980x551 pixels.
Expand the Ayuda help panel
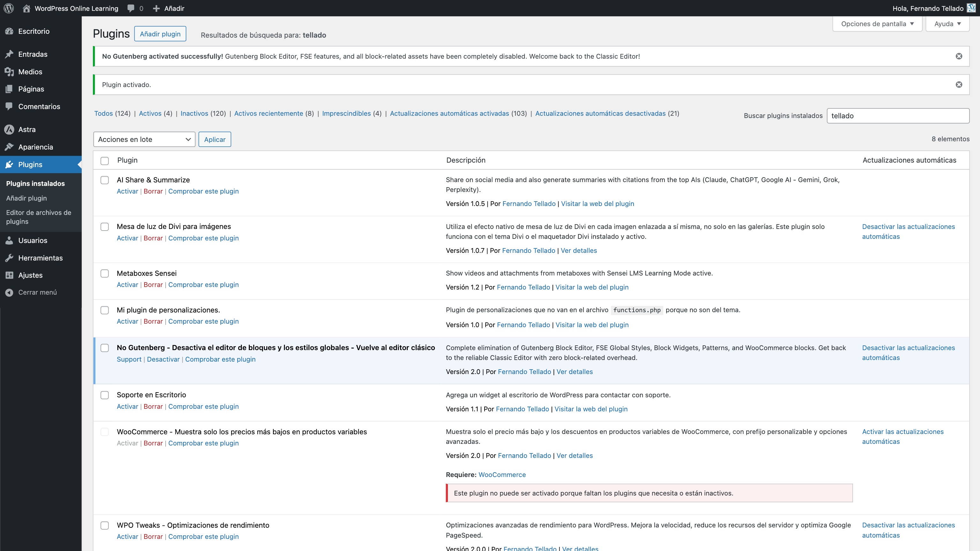pos(947,24)
